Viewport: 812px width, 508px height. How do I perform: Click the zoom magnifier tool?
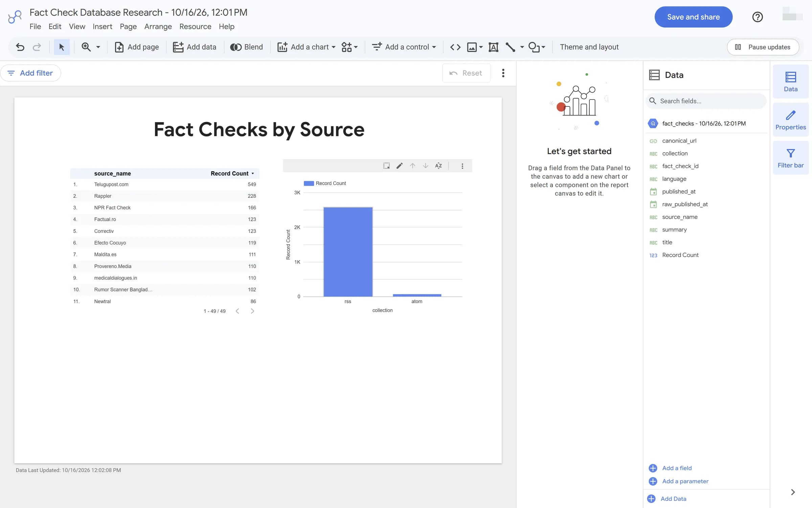click(x=86, y=47)
